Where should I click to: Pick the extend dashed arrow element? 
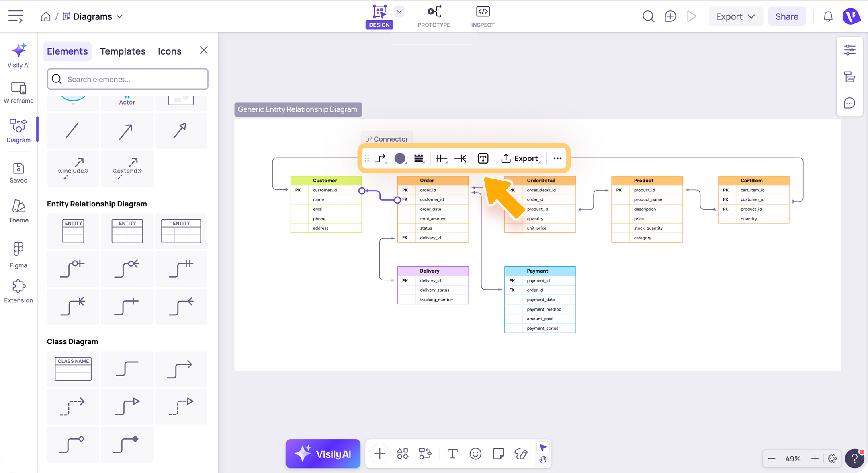tap(127, 169)
